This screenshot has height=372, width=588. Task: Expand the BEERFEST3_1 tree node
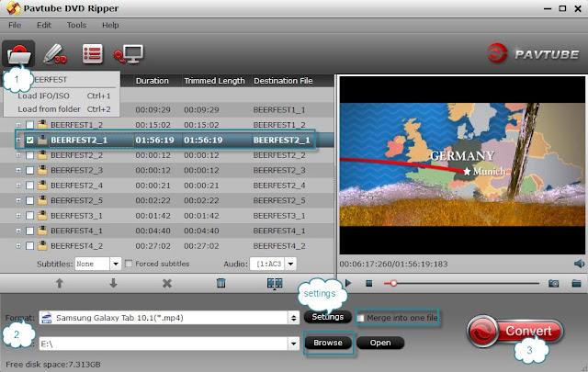pos(18,216)
